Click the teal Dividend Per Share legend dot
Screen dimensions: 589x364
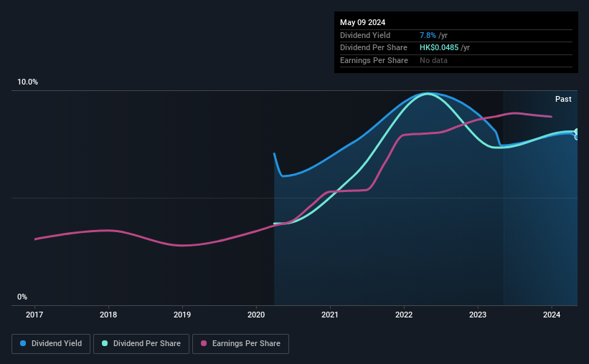pyautogui.click(x=105, y=343)
